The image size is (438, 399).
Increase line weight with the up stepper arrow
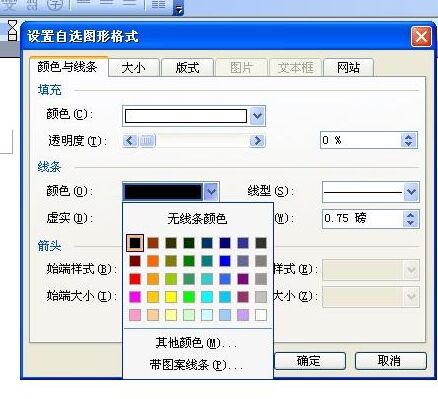pyautogui.click(x=411, y=215)
